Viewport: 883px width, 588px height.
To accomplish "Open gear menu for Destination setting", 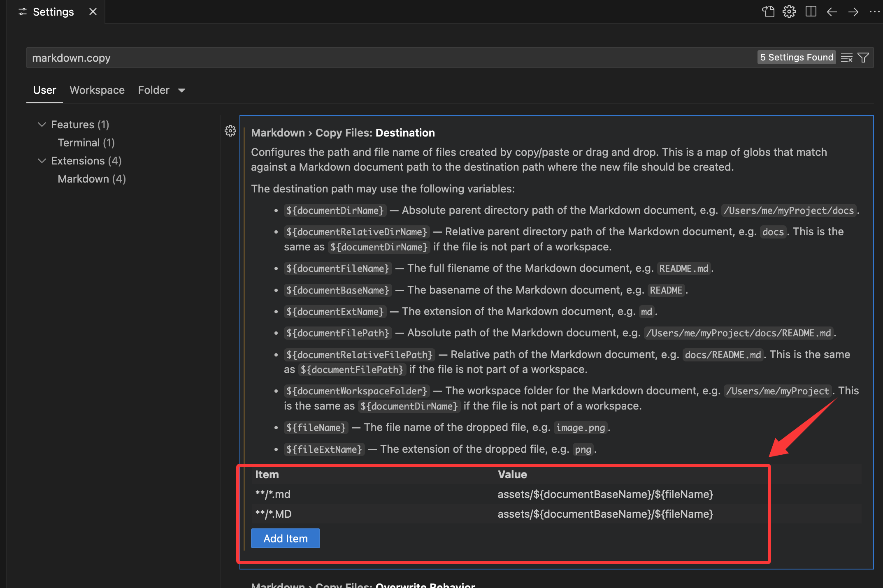I will click(230, 131).
